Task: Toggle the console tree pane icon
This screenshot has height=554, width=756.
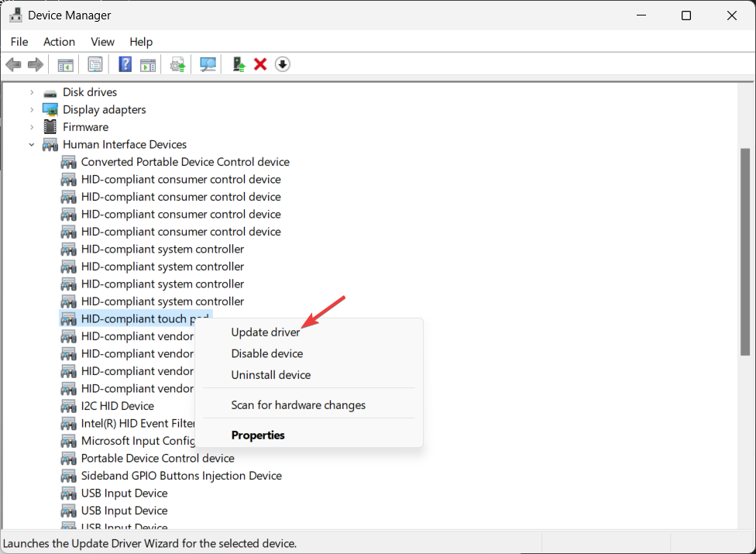Action: pyautogui.click(x=66, y=64)
